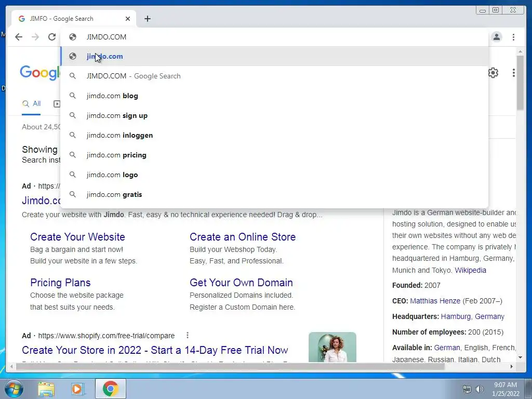
Task: Select 'JIMDO.COM - Google Search' suggestion
Action: pyautogui.click(x=274, y=76)
